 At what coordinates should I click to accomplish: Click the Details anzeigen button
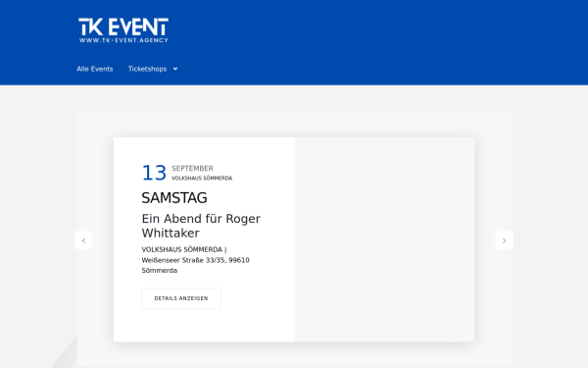181,298
